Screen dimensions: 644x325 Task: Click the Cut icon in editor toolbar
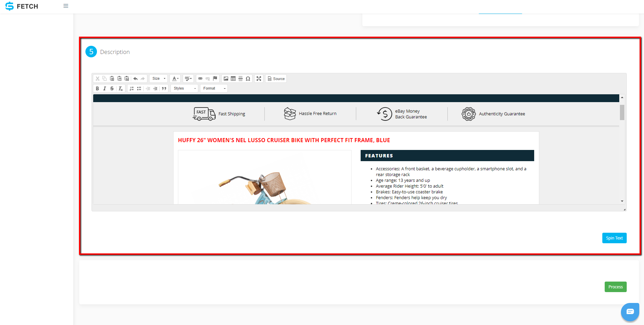(x=97, y=79)
